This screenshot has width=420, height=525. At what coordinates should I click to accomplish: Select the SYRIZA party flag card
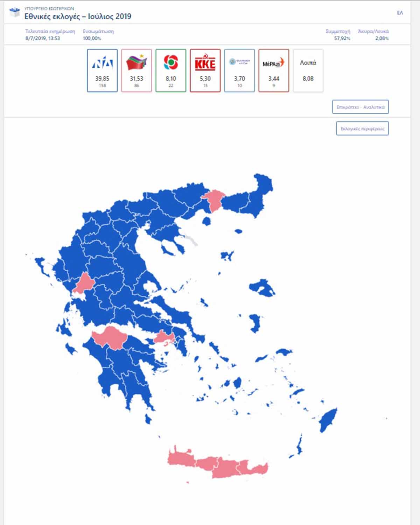(136, 71)
